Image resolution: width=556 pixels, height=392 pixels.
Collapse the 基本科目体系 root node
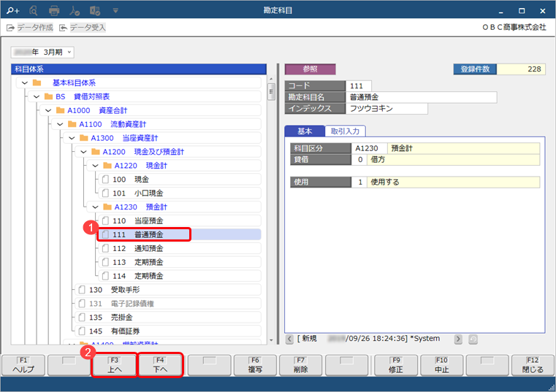[24, 83]
